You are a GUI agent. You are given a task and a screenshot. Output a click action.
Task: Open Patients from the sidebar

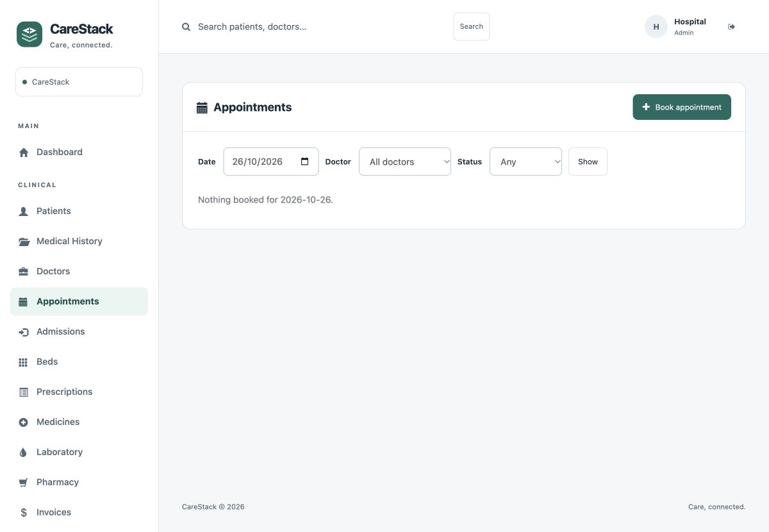(x=79, y=212)
